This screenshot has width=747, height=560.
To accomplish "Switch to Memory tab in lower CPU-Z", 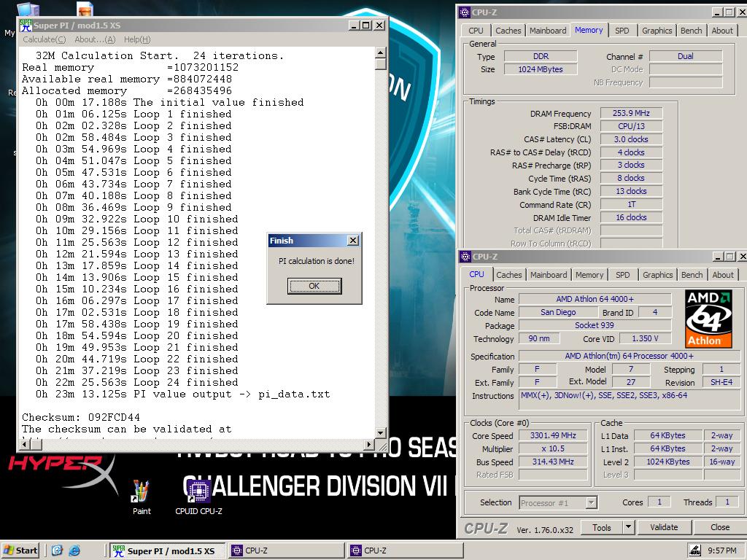I will coord(589,275).
